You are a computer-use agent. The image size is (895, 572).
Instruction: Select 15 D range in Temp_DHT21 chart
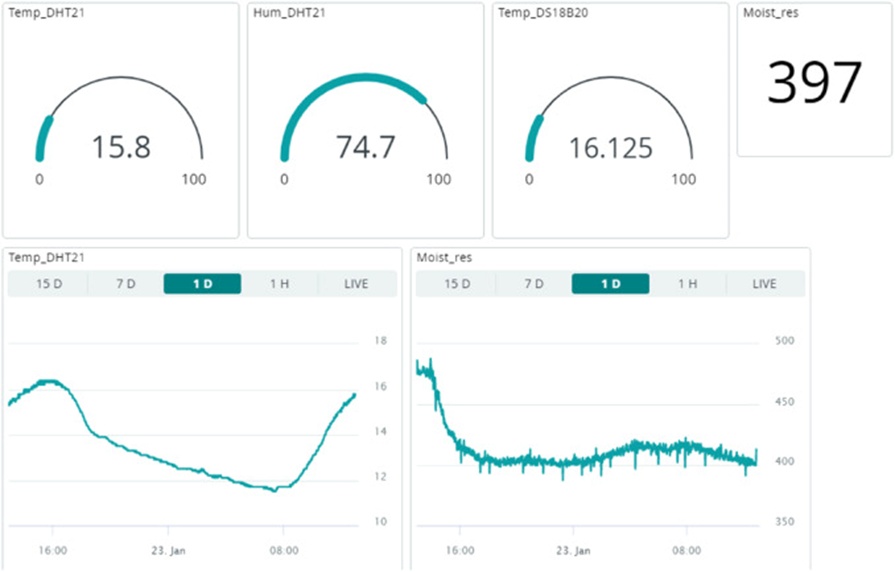(49, 284)
